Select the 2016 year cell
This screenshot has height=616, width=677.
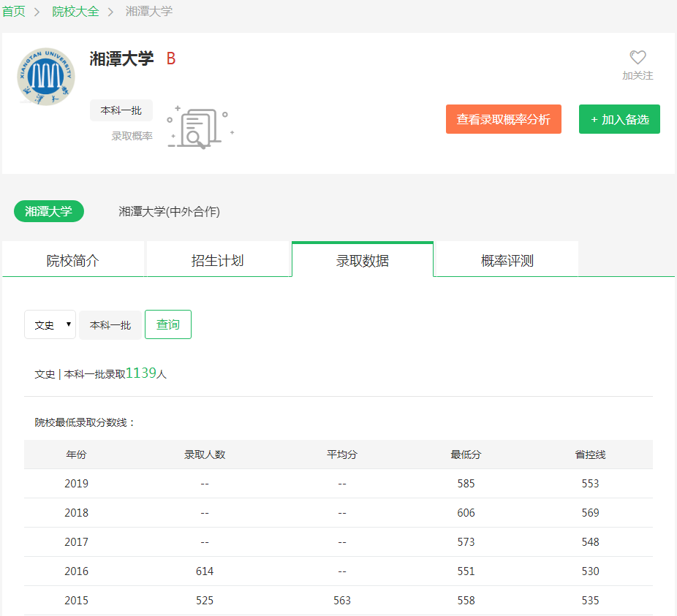coord(77,571)
